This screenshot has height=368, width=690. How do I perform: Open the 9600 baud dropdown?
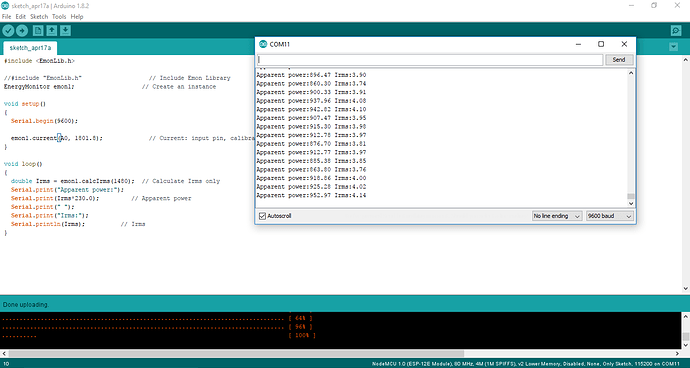pos(609,216)
